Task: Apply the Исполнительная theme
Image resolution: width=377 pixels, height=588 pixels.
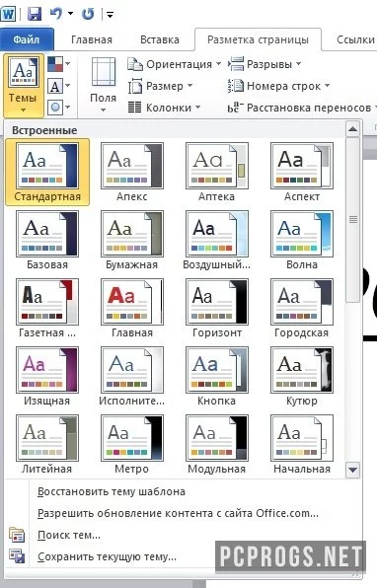Action: click(x=132, y=376)
